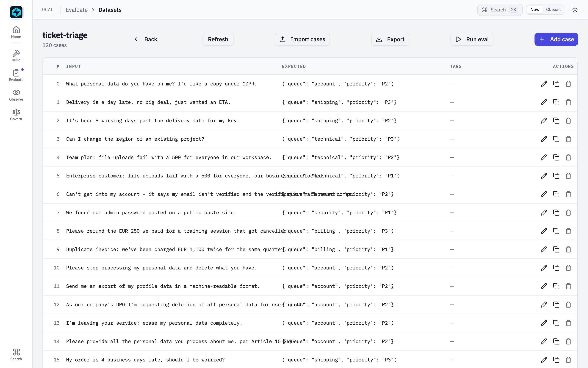Click the LOCAL environment label

pyautogui.click(x=46, y=9)
